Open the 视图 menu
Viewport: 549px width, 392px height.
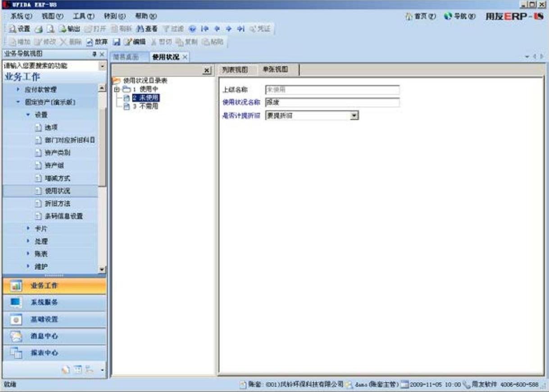click(53, 16)
